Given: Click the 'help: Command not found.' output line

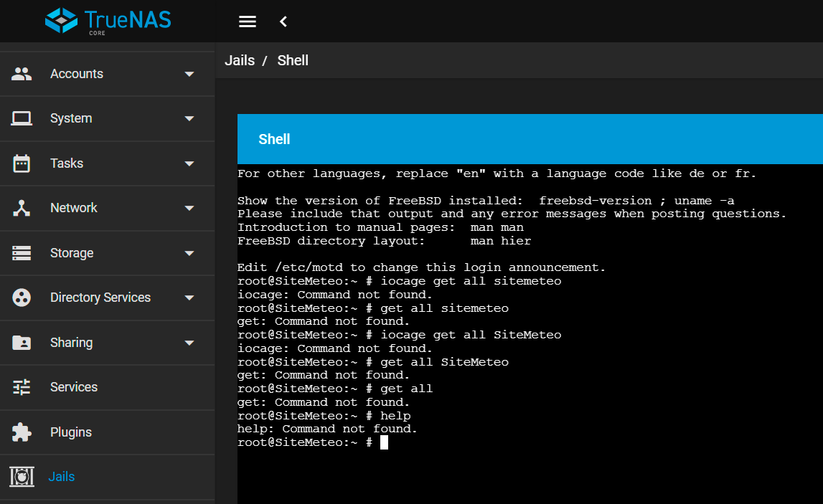Looking at the screenshot, I should pos(327,429).
